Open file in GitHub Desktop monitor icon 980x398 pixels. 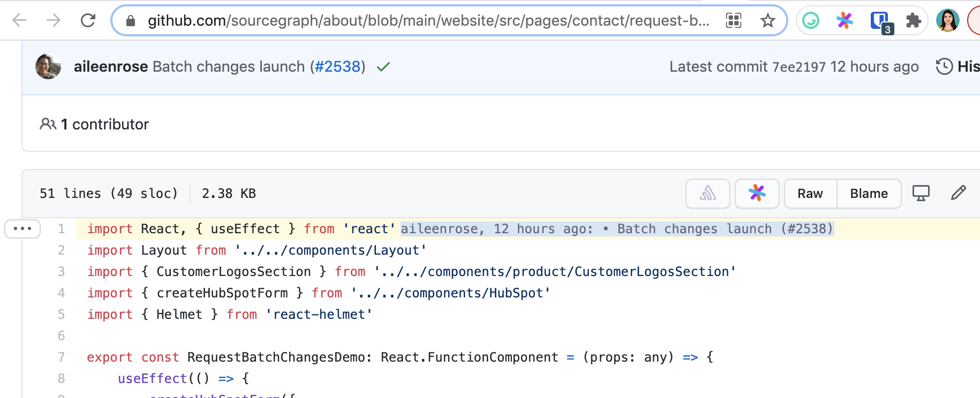(921, 193)
